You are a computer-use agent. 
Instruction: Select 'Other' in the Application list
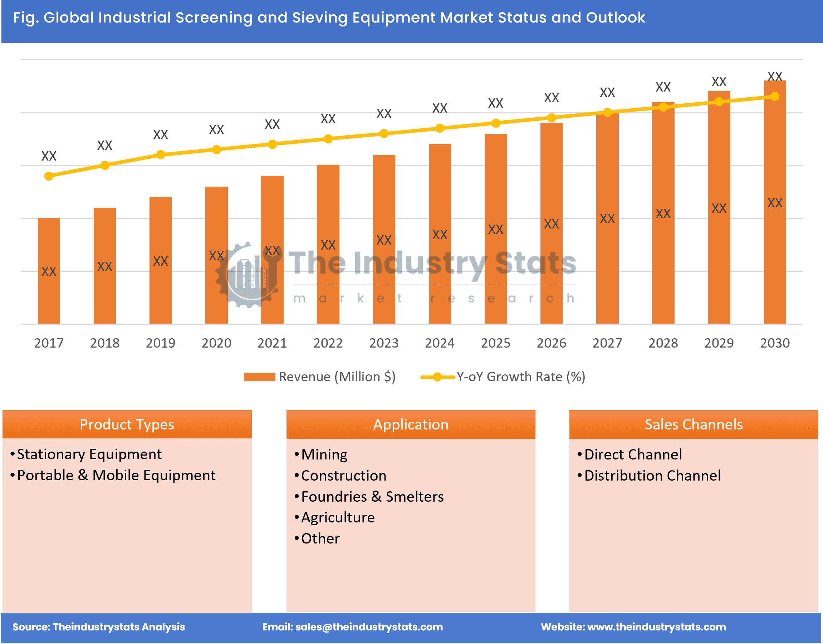(320, 539)
